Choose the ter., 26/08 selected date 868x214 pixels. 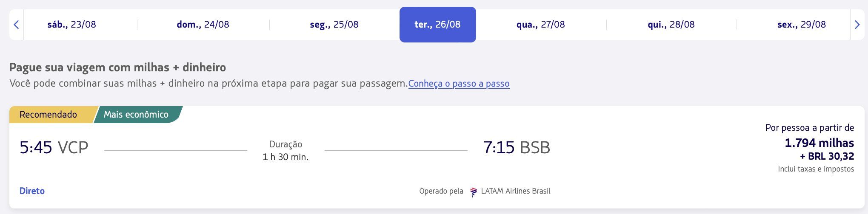(437, 25)
